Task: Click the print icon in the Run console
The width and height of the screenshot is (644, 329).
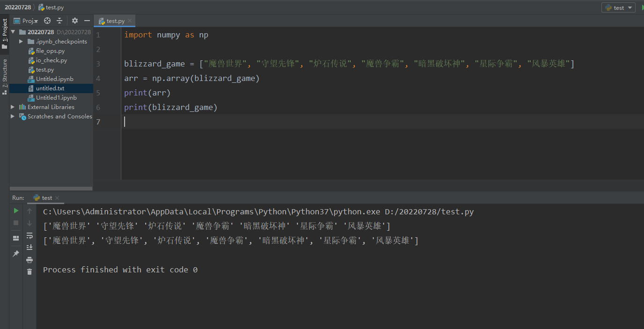Action: point(30,260)
